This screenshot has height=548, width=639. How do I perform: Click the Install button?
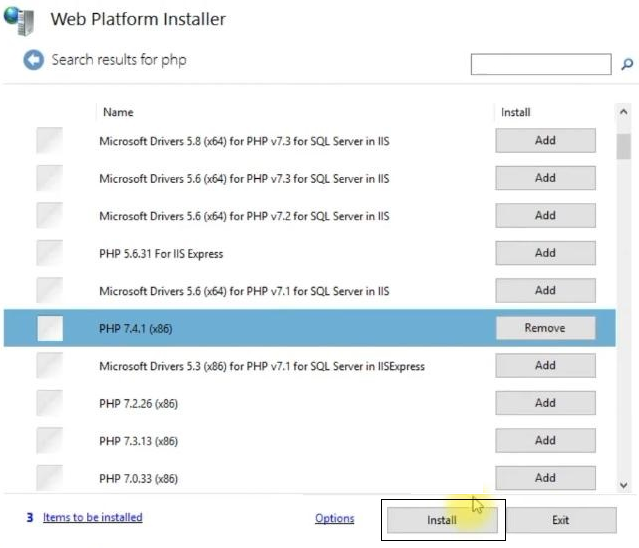point(442,520)
